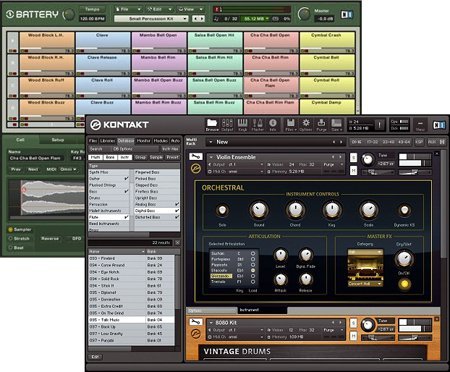Open 8080 Kit edit wrench icon
The image size is (450, 372).
click(196, 322)
